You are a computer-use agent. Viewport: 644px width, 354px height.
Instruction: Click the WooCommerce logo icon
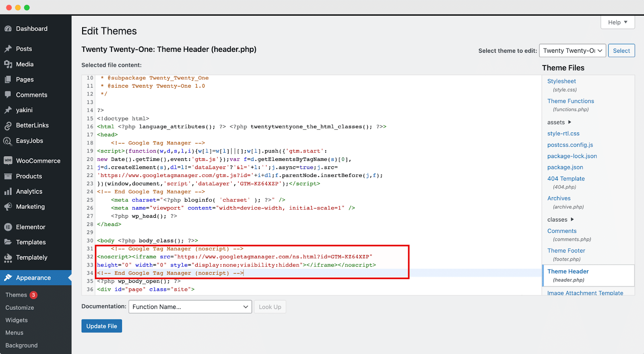(x=8, y=161)
